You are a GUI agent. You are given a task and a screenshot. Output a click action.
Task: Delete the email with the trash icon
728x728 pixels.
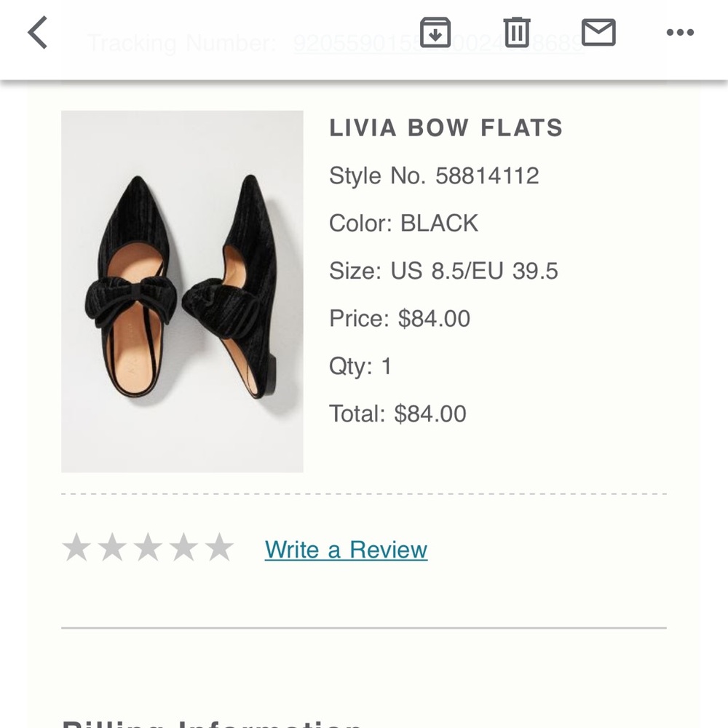pos(517,33)
